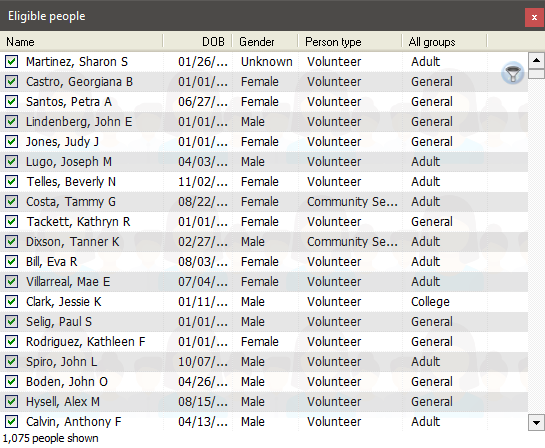This screenshot has height=448, width=545.
Task: Sort by Person type column header
Action: pyautogui.click(x=350, y=42)
